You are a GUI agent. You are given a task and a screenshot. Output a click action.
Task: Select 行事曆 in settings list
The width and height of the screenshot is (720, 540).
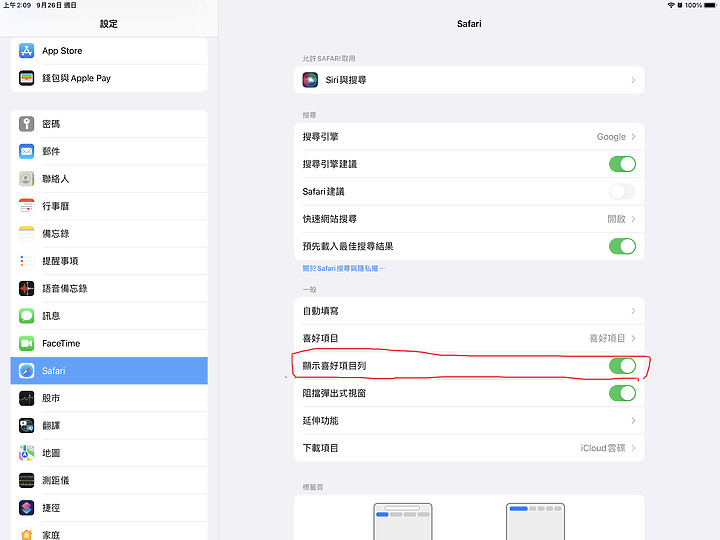coord(109,206)
